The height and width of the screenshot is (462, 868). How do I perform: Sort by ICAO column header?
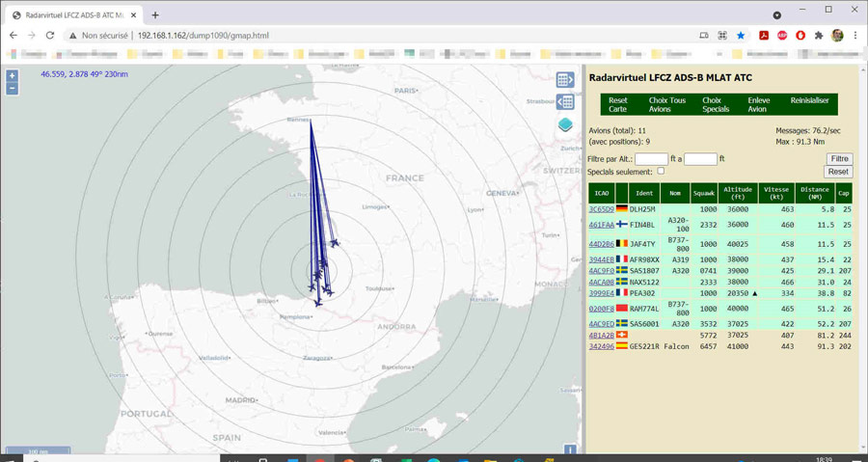pyautogui.click(x=601, y=193)
